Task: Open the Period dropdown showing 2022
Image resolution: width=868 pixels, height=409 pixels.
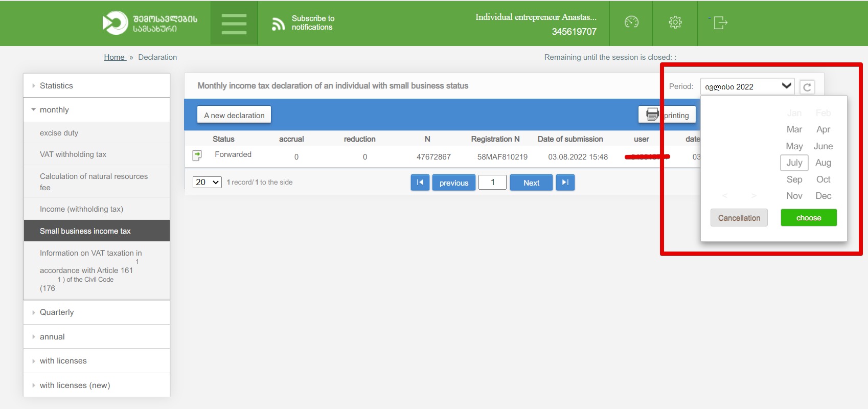Action: tap(747, 87)
